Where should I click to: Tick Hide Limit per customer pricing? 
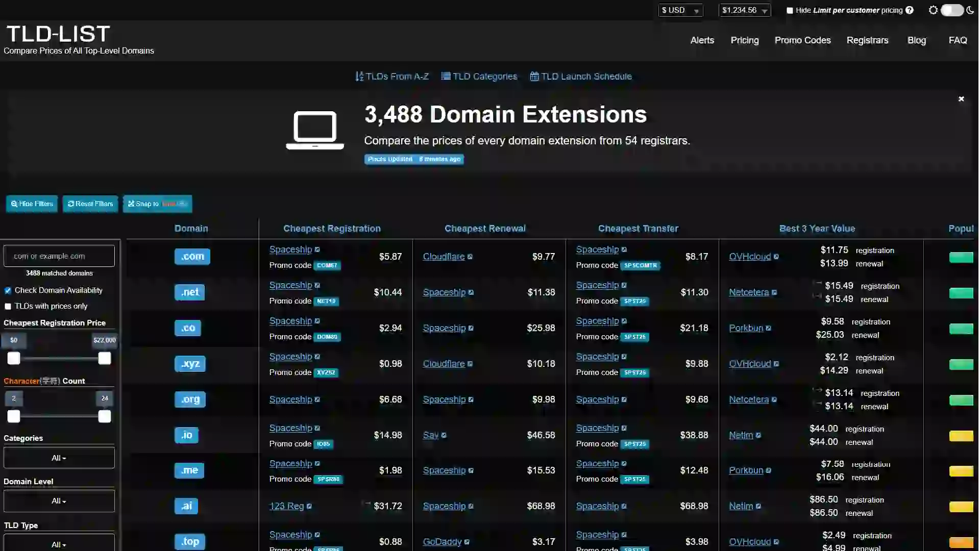790,10
